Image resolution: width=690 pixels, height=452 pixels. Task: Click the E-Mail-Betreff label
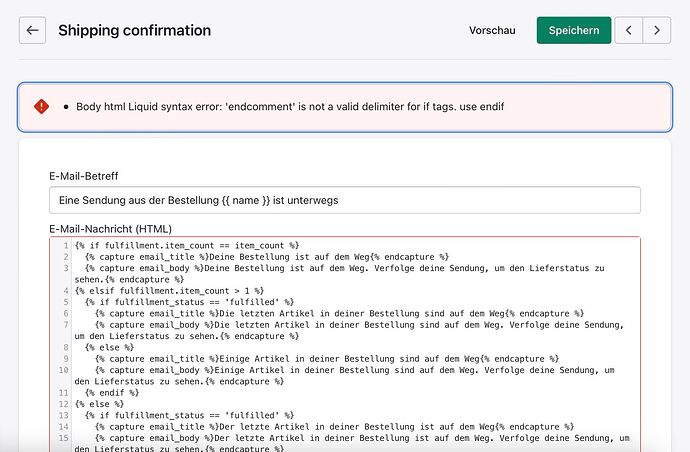(84, 176)
